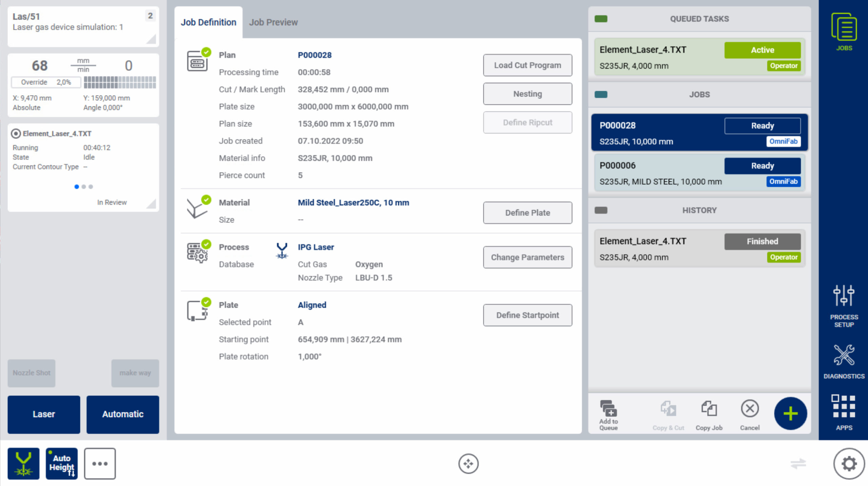868x486 pixels.
Task: Switch to the Job Preview tab
Action: [x=273, y=22]
